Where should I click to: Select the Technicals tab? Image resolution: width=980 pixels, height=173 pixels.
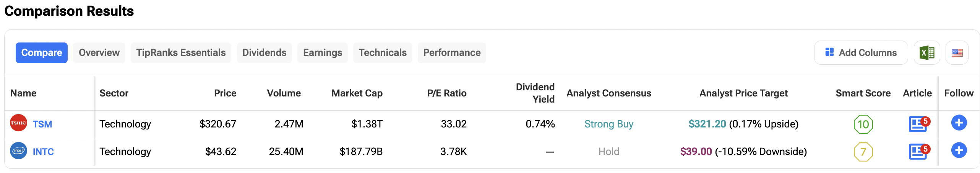tap(382, 53)
